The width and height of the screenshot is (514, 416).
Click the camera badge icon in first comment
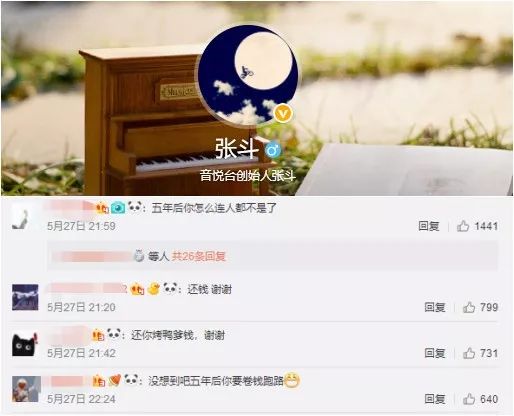[x=118, y=208]
